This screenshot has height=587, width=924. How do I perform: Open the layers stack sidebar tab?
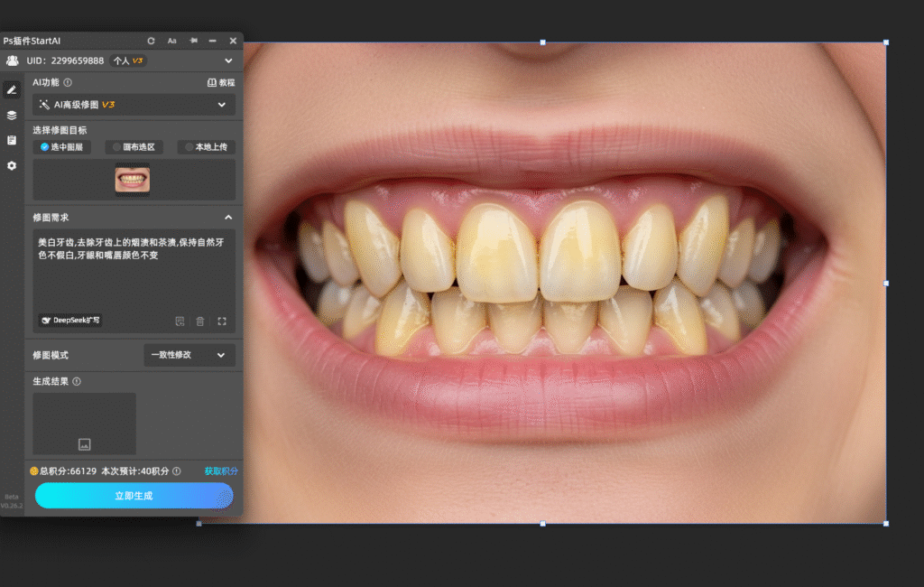tap(12, 115)
